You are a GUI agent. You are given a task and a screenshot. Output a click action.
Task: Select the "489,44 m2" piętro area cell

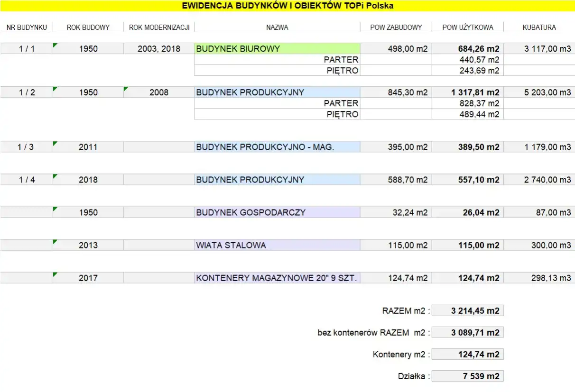pyautogui.click(x=468, y=114)
